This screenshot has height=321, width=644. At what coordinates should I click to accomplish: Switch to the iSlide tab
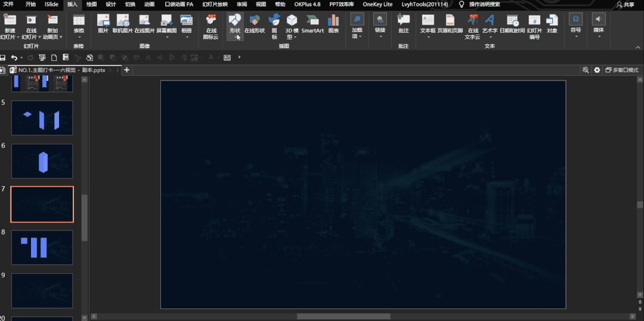click(51, 5)
